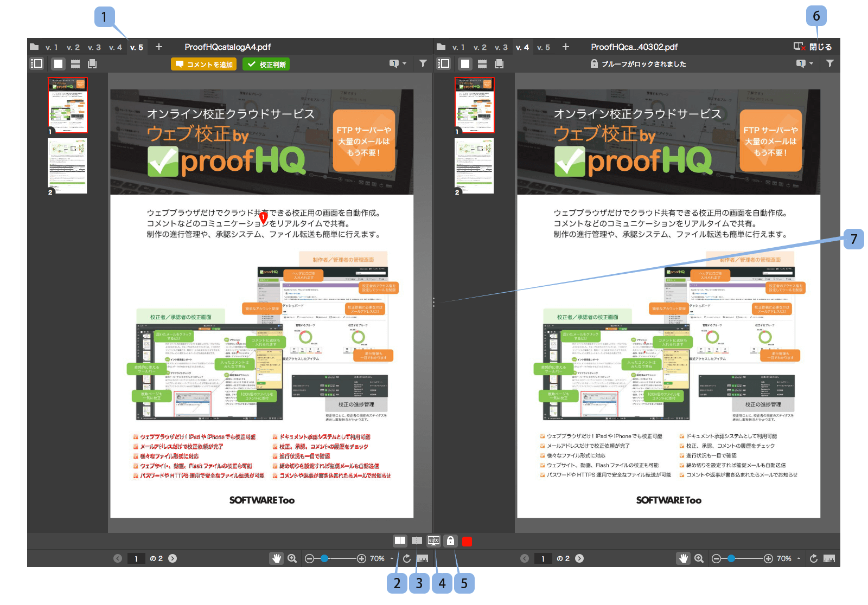Click the left pane zoom slider handle
Viewport: 868px width, 605px height.
[324, 558]
